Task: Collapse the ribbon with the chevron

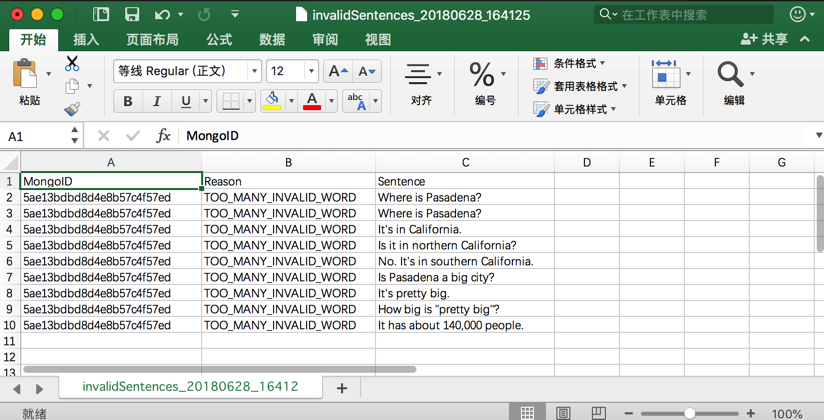Action: point(805,39)
